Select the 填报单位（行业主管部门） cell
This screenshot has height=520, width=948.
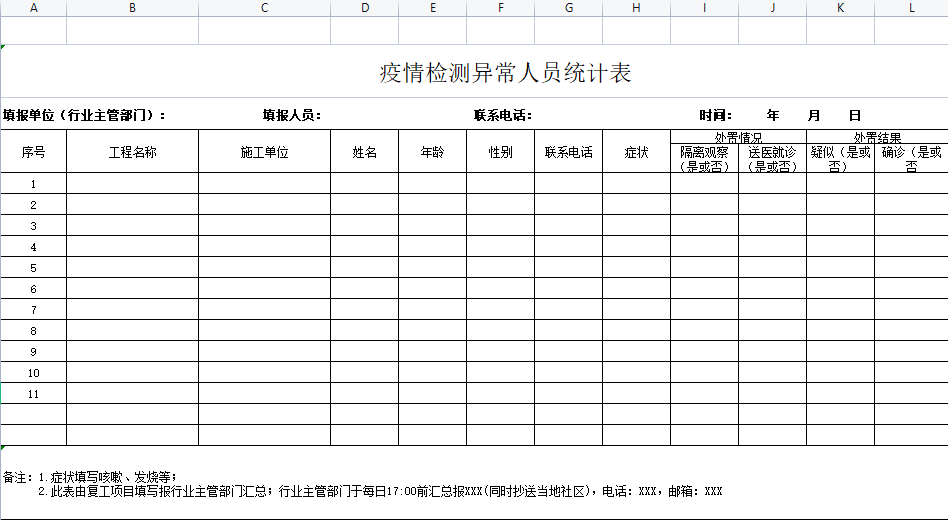(x=85, y=115)
